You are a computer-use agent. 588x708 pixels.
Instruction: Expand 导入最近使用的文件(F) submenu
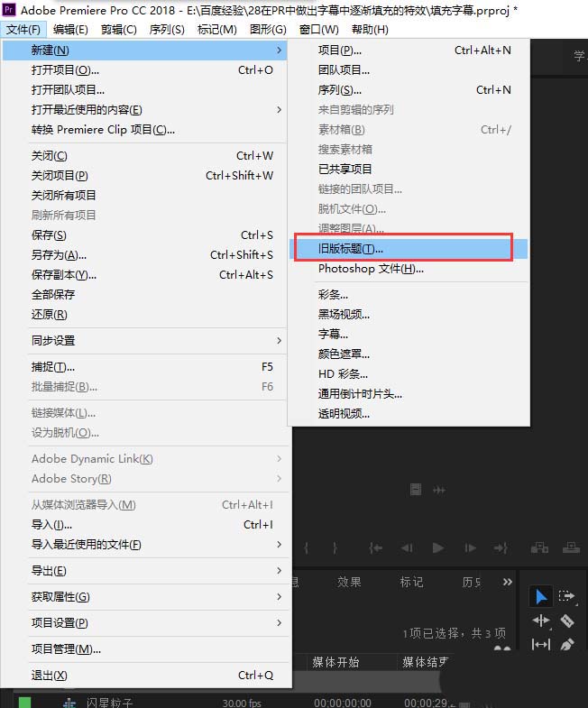[279, 545]
